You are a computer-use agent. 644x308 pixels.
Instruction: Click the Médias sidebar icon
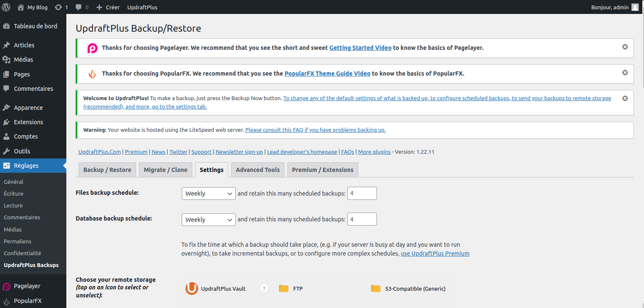click(x=6, y=60)
